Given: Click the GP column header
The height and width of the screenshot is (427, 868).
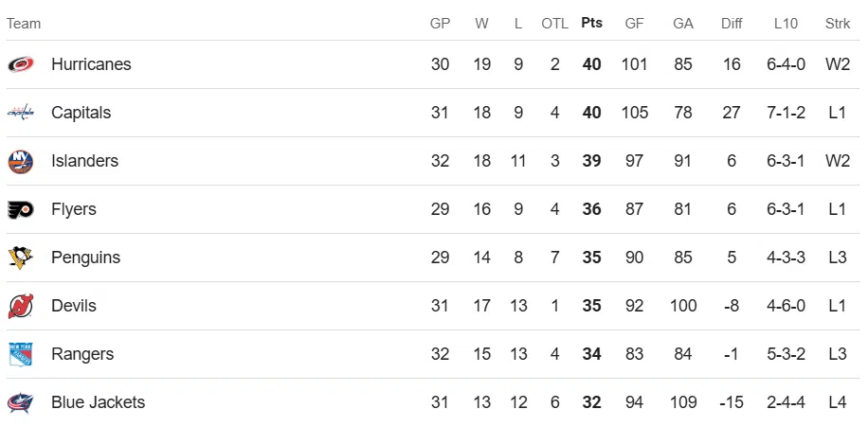Looking at the screenshot, I should pyautogui.click(x=440, y=23).
